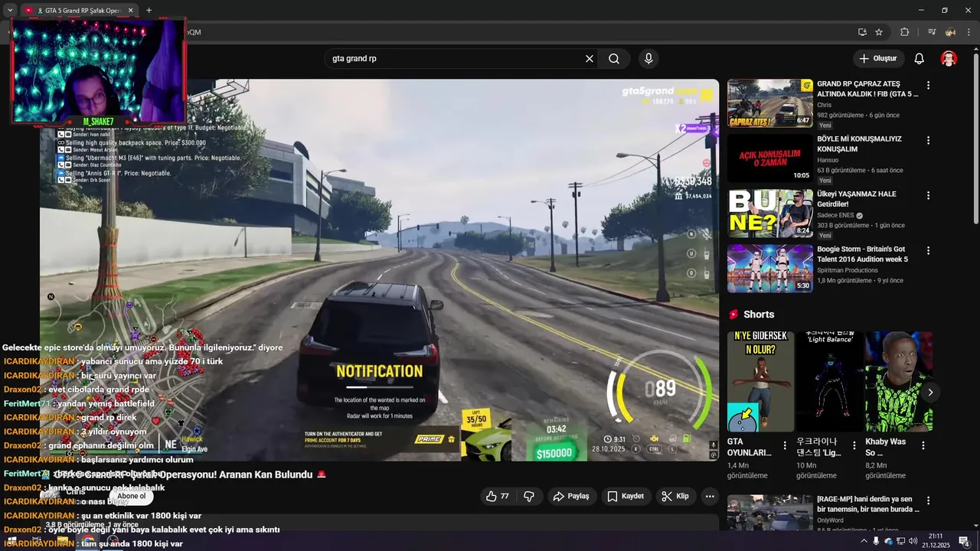Subscribe with the Abone ol button
This screenshot has width=980, height=551.
[131, 496]
